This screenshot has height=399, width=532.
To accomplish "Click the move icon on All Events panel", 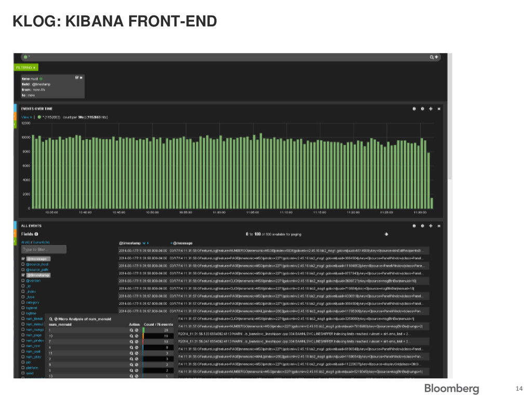I will [x=431, y=226].
